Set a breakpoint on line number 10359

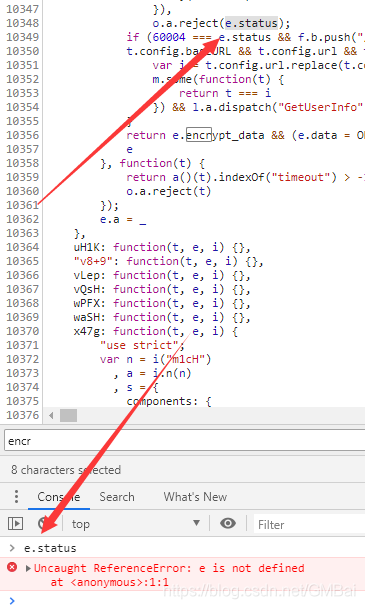point(23,177)
